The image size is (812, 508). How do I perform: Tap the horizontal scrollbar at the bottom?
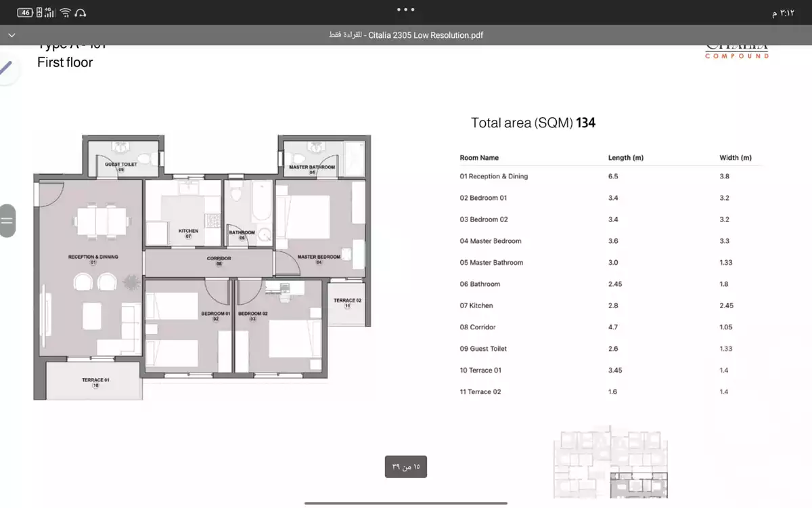(x=406, y=502)
